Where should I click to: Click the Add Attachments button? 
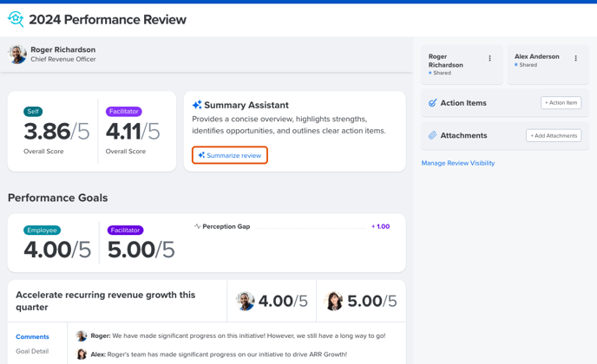click(554, 135)
